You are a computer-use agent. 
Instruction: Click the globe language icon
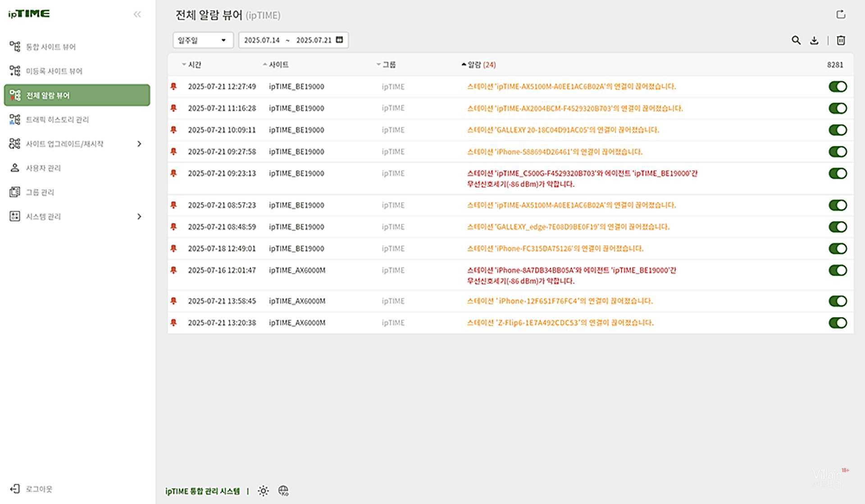coord(283,491)
